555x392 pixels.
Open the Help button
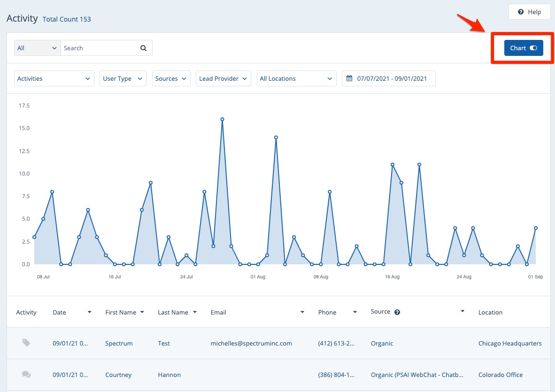529,12
